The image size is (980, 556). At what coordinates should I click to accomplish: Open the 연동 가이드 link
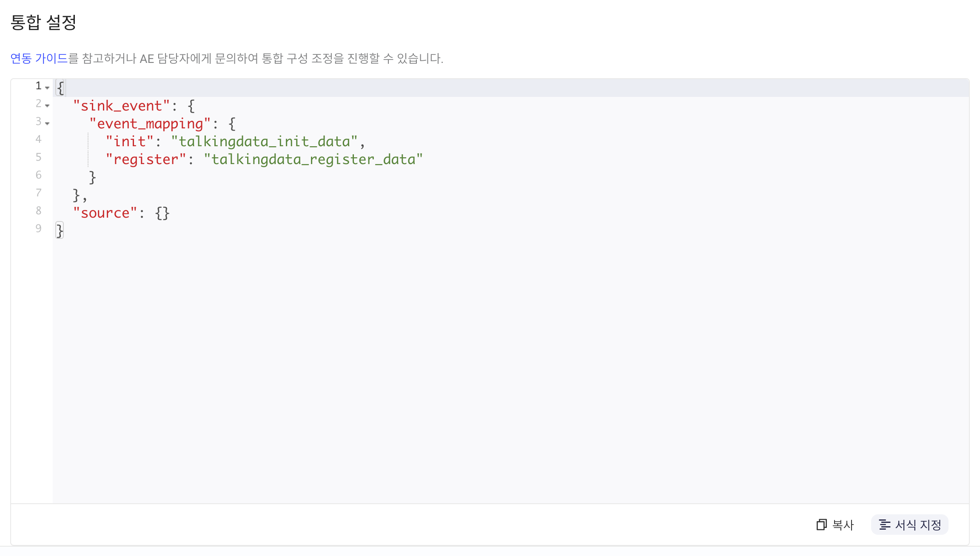pyautogui.click(x=39, y=58)
